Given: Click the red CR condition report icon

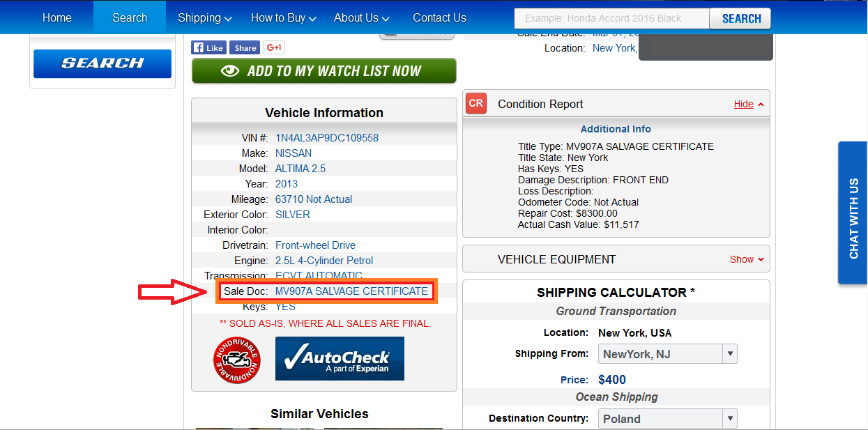Looking at the screenshot, I should tap(476, 103).
